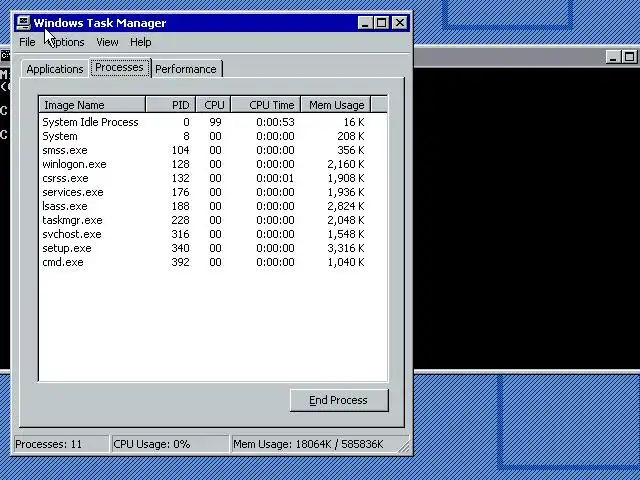This screenshot has height=480, width=640.
Task: Sort by CPU column header
Action: click(213, 105)
